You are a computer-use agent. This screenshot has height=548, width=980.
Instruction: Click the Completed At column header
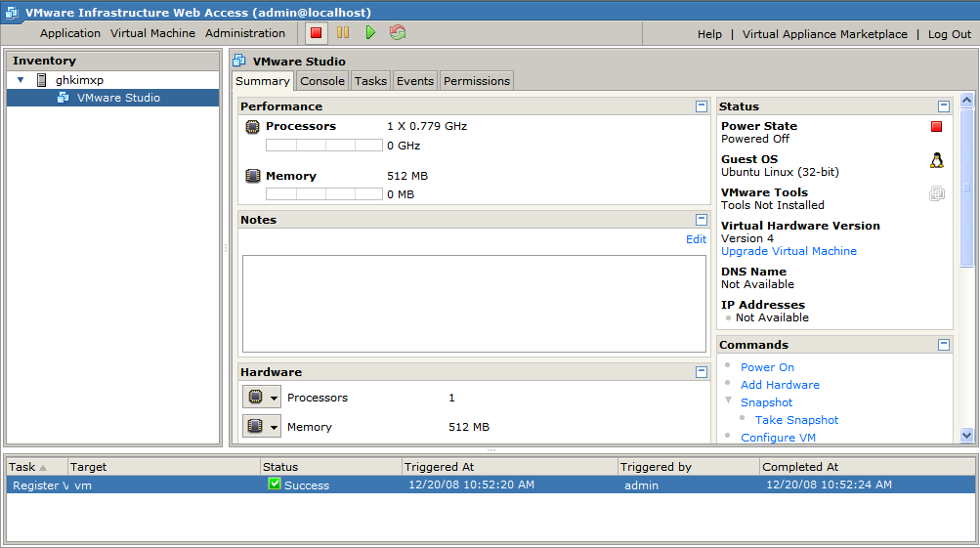[868, 467]
